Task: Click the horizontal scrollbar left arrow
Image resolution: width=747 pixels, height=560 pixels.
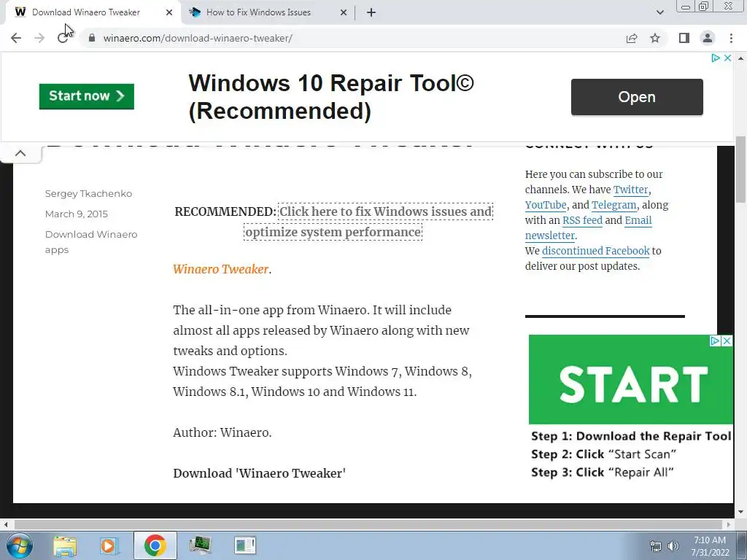Action: click(x=6, y=525)
